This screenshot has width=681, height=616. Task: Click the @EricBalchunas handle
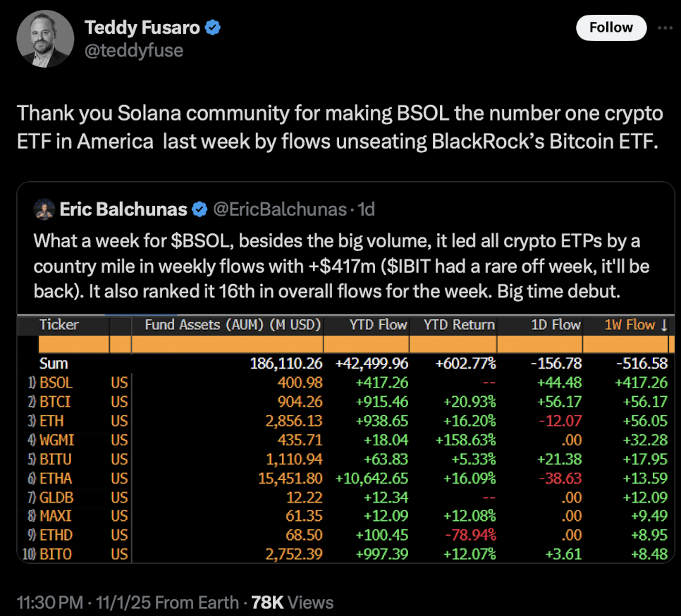point(279,209)
